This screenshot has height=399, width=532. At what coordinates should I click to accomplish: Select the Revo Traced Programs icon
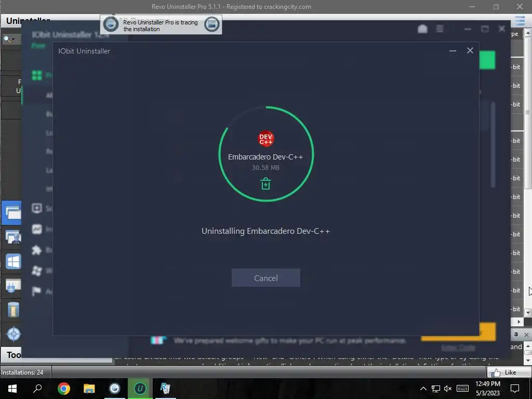tap(13, 237)
